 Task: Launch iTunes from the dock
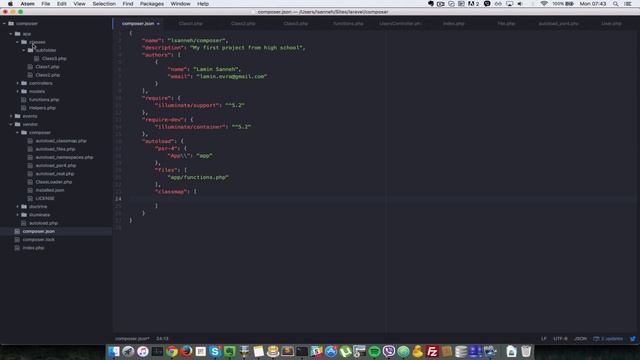pyautogui.click(x=143, y=351)
